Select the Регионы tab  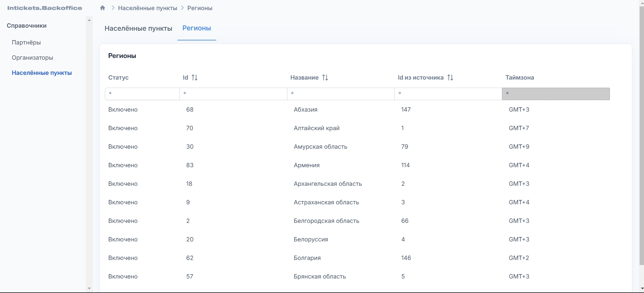[x=197, y=28]
